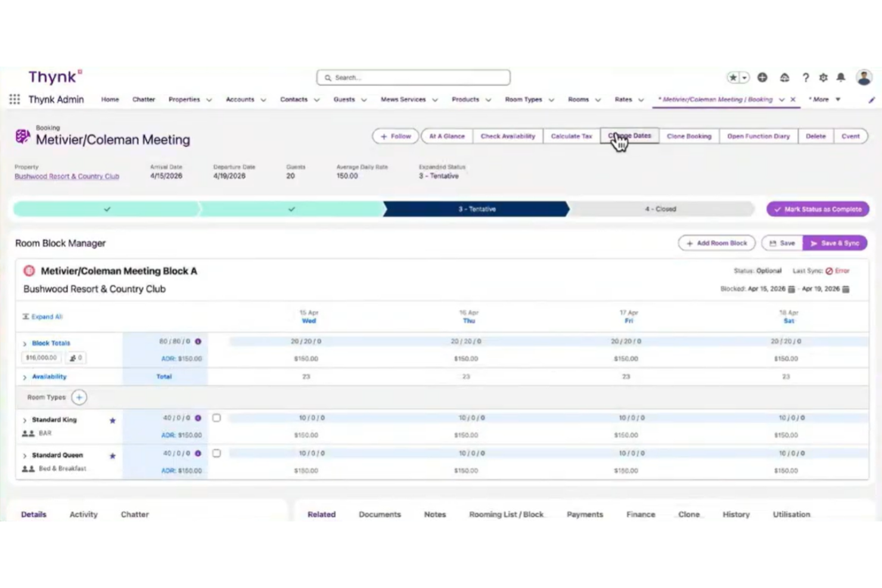Expand the Standard King row

tap(24, 421)
